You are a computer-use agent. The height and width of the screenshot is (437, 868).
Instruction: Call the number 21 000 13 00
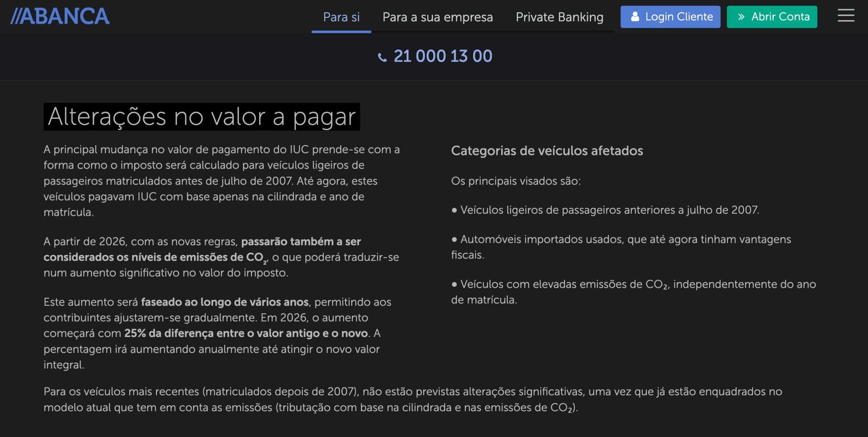pos(443,56)
